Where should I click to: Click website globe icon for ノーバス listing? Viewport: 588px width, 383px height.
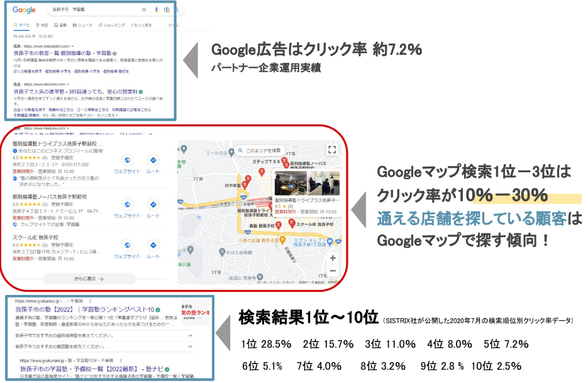pyautogui.click(x=127, y=205)
